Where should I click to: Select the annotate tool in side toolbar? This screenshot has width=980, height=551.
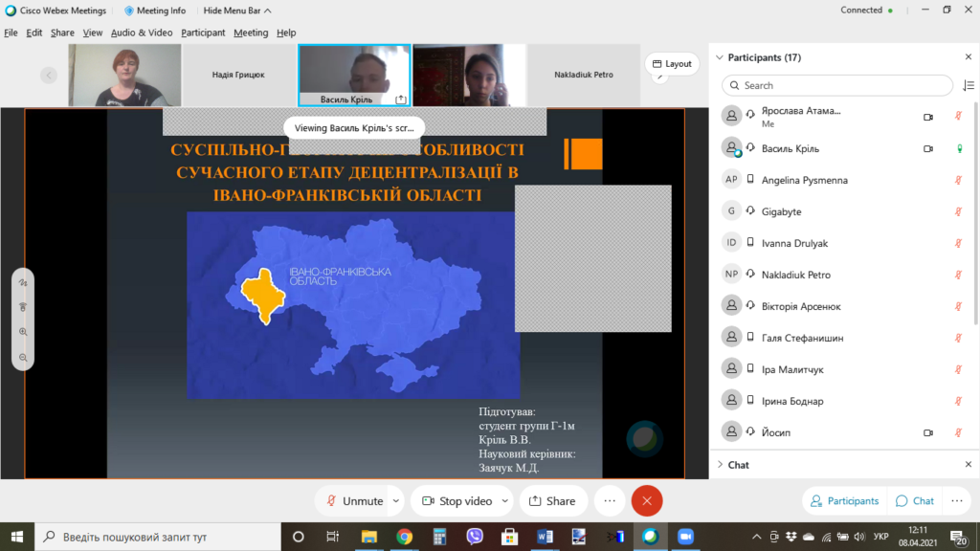point(23,283)
